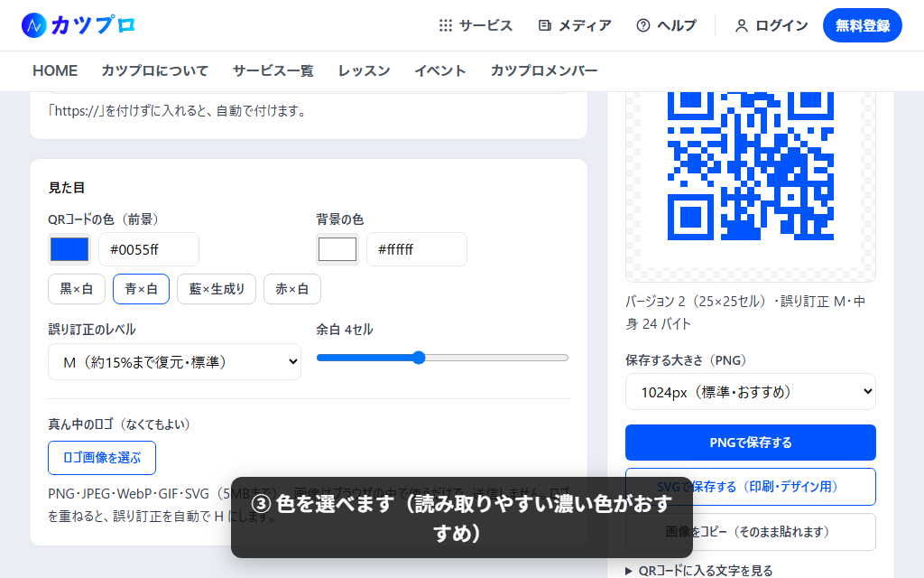
Task: Open サービス一覧 menu item
Action: 273,70
